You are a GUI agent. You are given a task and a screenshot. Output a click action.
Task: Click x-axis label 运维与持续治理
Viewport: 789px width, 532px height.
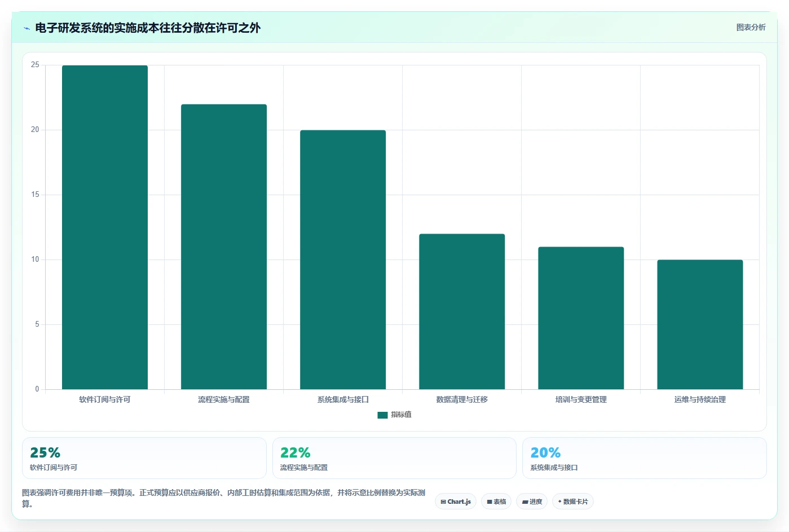pyautogui.click(x=700, y=399)
